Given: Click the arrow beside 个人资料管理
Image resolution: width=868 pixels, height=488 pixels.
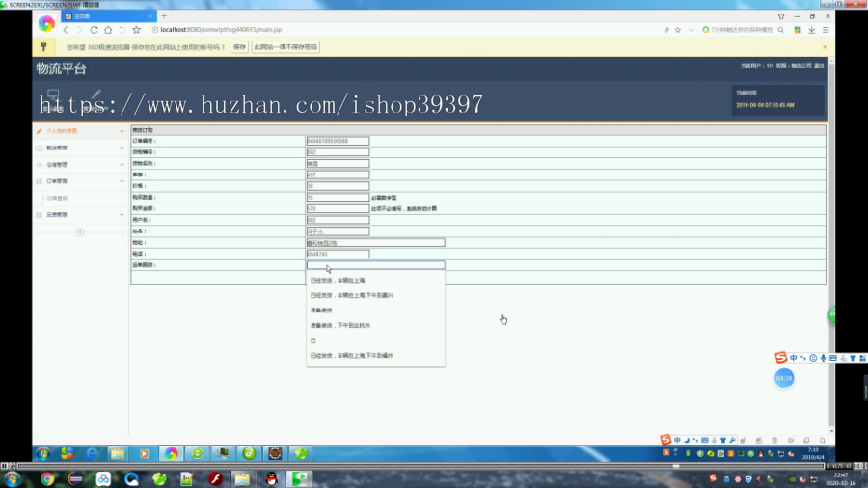Looking at the screenshot, I should 122,131.
